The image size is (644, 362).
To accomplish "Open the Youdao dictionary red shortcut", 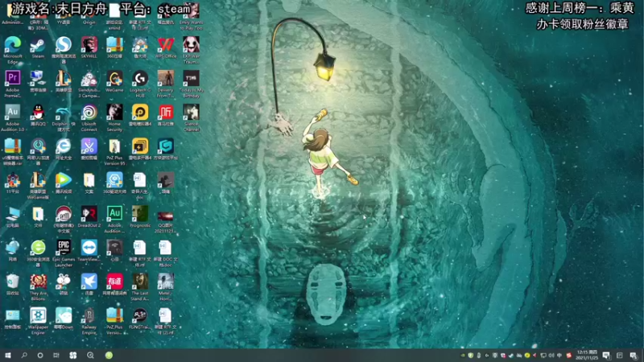I will click(x=114, y=284).
